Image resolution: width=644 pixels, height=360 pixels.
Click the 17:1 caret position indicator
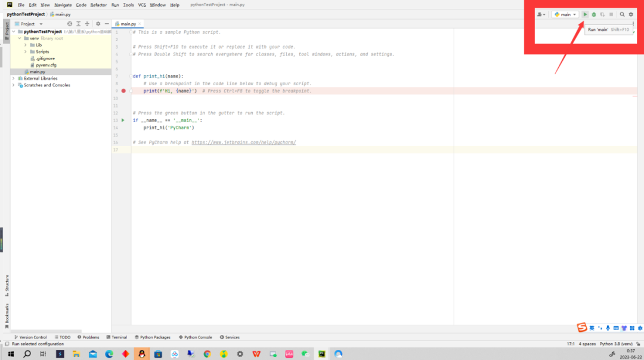tap(571, 344)
